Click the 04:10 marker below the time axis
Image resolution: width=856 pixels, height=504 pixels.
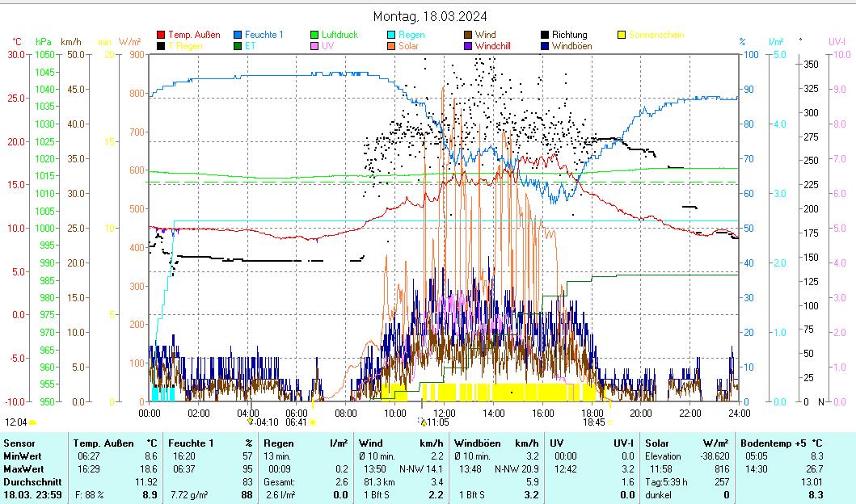pos(267,422)
